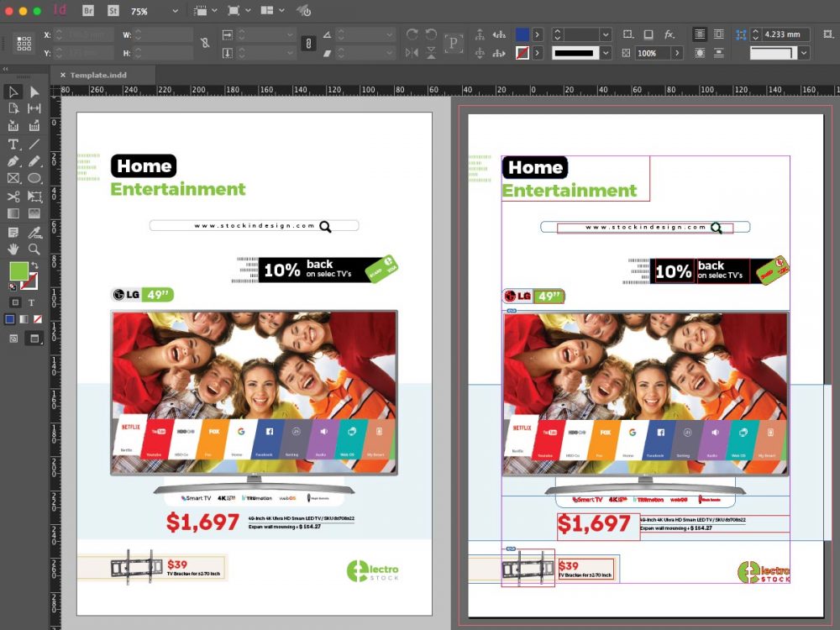This screenshot has width=840, height=630.
Task: Select the $1,697 price on right page
Action: tap(594, 523)
